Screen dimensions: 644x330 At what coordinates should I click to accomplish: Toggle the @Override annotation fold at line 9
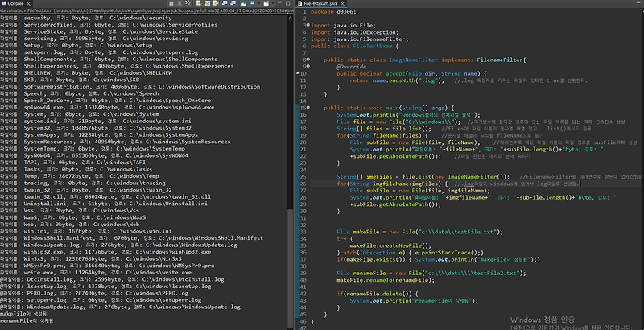point(307,67)
